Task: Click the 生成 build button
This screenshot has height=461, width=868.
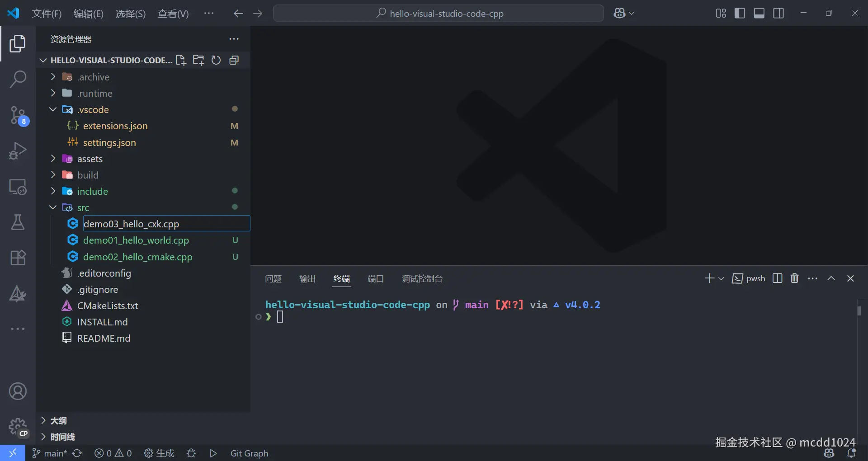Action: [159, 453]
